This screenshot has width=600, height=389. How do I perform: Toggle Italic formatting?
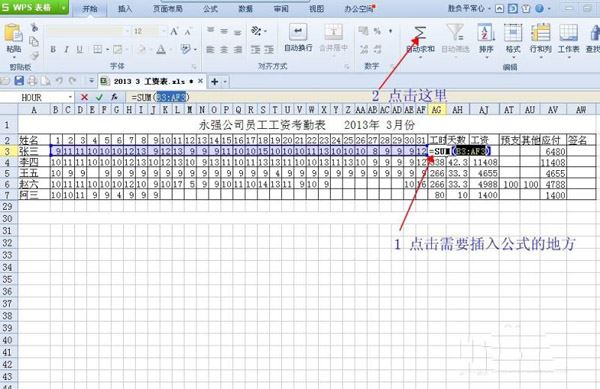tap(67, 49)
